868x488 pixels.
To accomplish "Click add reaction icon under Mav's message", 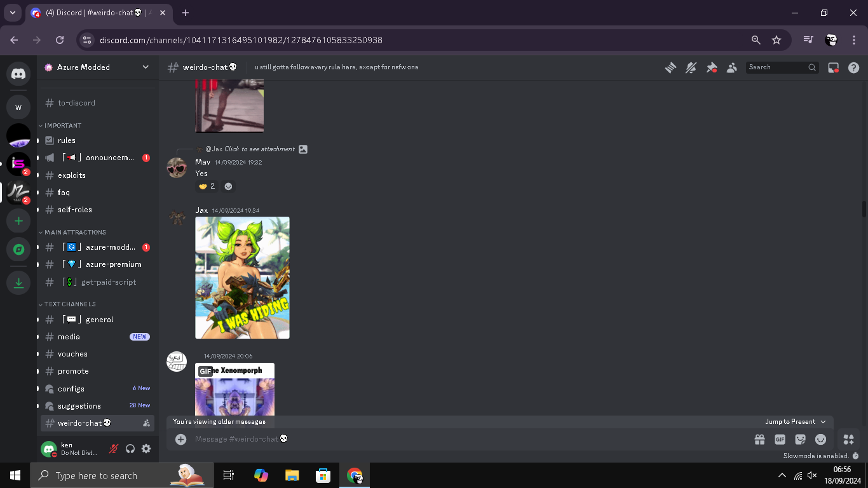I will pyautogui.click(x=228, y=186).
